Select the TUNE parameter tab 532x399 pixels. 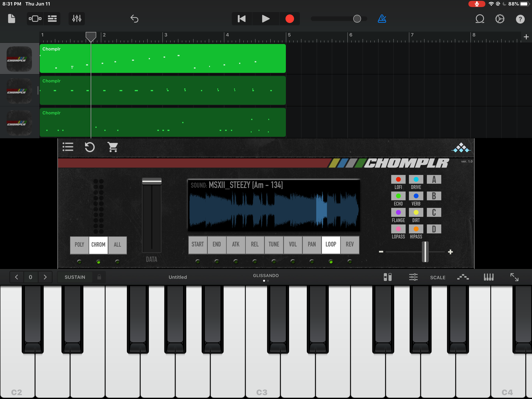pyautogui.click(x=274, y=245)
